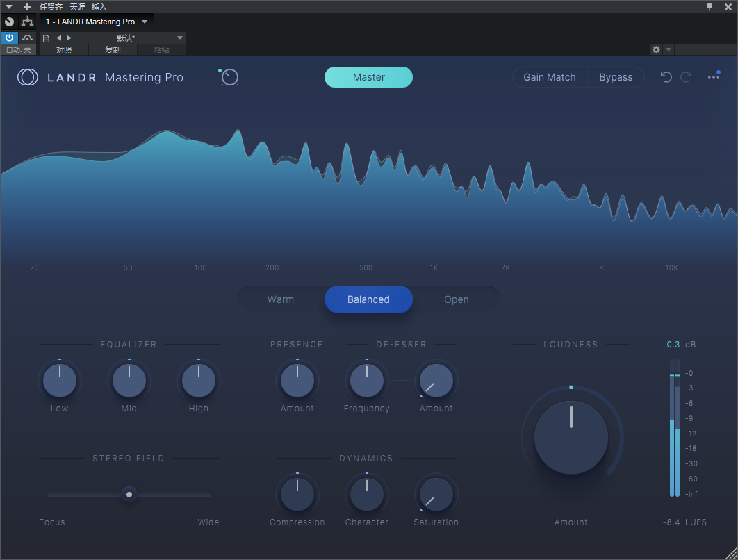Click the frequency spectrum display
Screen dimensions: 738x560
[369, 188]
